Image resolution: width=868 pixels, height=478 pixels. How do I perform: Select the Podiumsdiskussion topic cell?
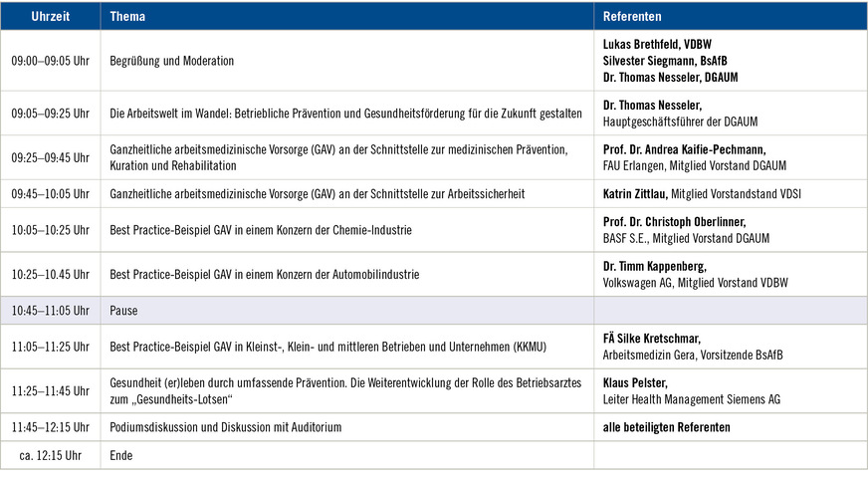point(225,427)
